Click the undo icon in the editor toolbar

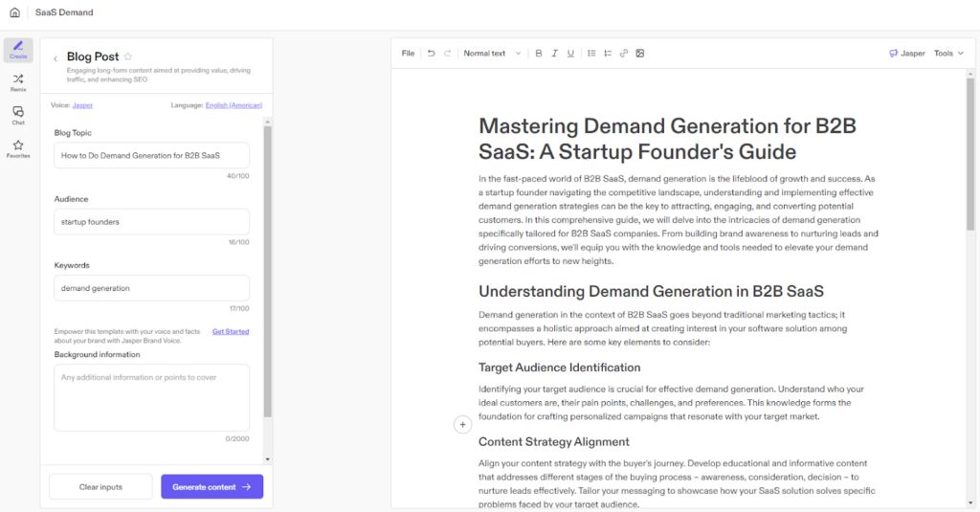point(432,54)
